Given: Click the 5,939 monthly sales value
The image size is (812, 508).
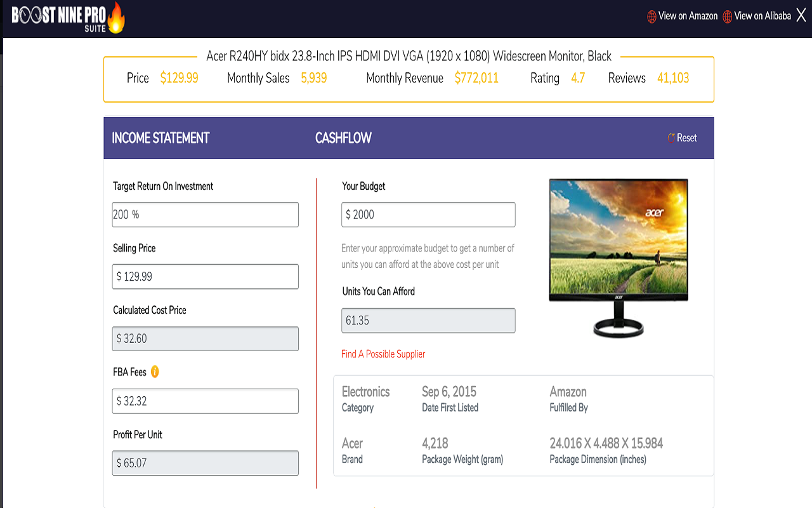Looking at the screenshot, I should 314,78.
